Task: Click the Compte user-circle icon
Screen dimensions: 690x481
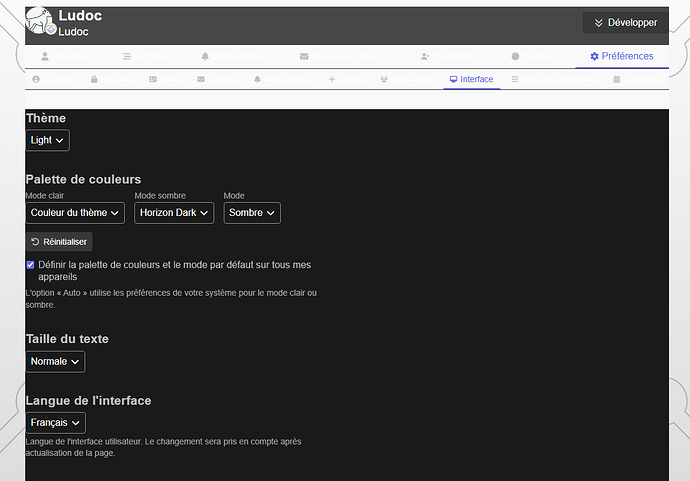Action: click(x=36, y=79)
